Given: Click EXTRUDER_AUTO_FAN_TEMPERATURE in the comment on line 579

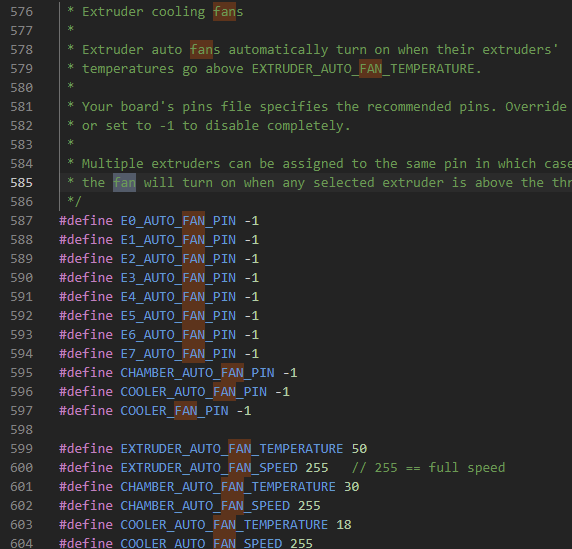Looking at the screenshot, I should click(x=363, y=69).
